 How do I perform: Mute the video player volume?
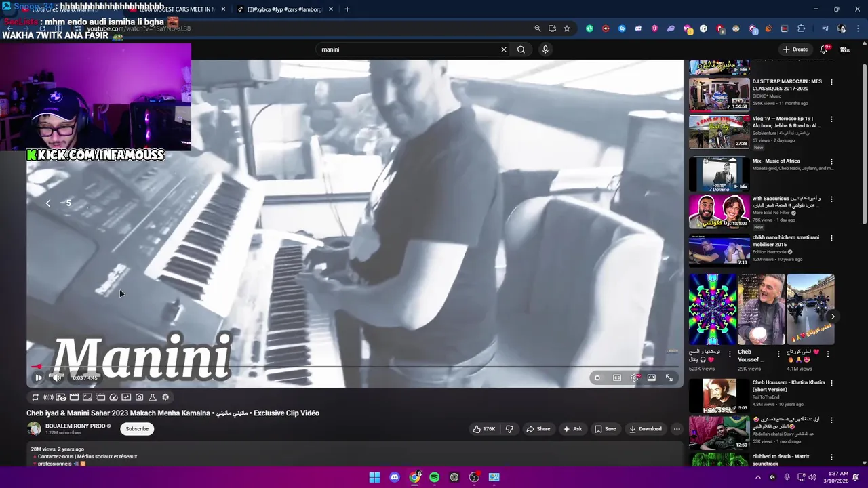56,378
